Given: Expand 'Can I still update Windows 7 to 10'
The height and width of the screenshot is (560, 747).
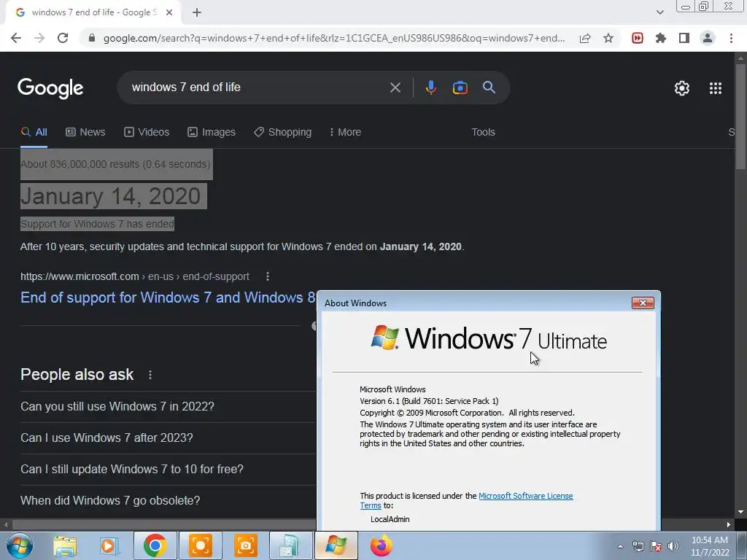Looking at the screenshot, I should (168, 470).
